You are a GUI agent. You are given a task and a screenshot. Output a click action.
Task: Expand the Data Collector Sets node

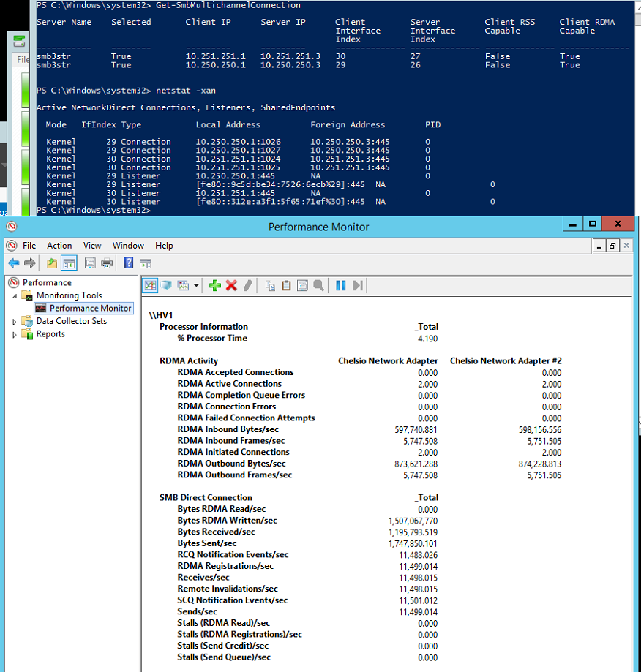pos(15,322)
